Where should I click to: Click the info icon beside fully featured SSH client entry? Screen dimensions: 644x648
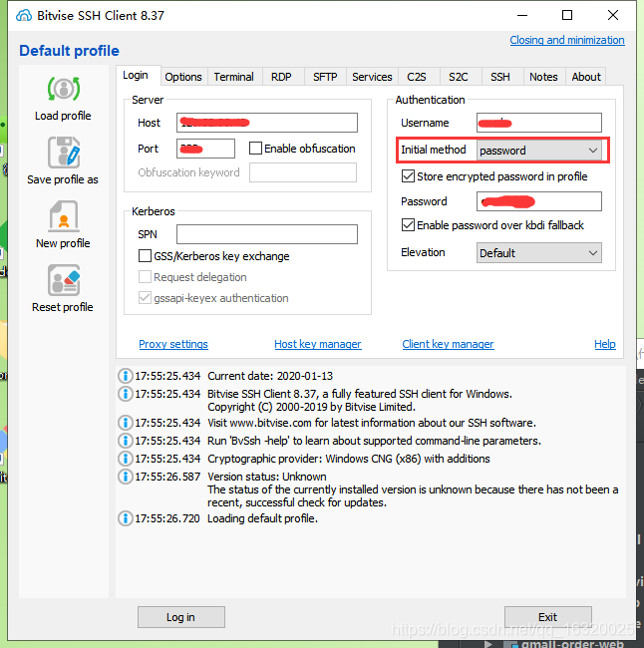point(126,394)
